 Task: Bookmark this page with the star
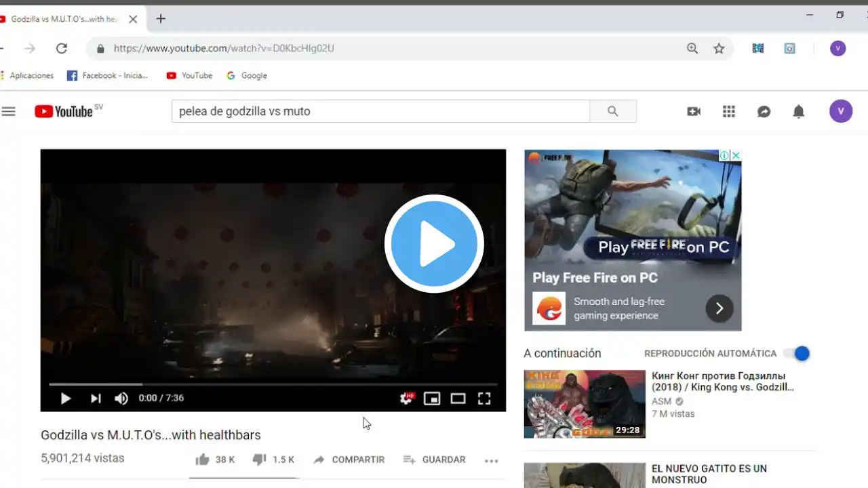tap(719, 48)
